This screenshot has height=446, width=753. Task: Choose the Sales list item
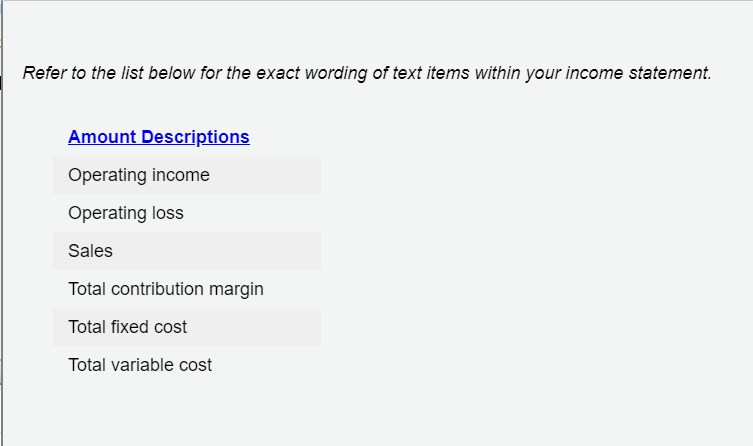pos(187,251)
